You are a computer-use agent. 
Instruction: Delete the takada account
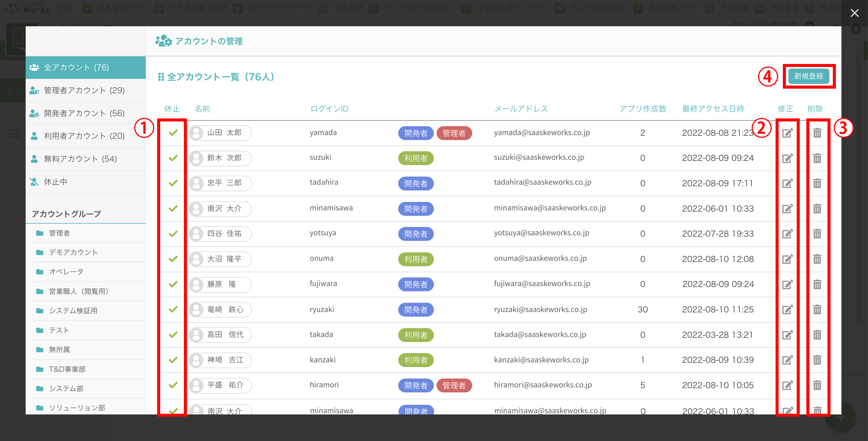(817, 335)
